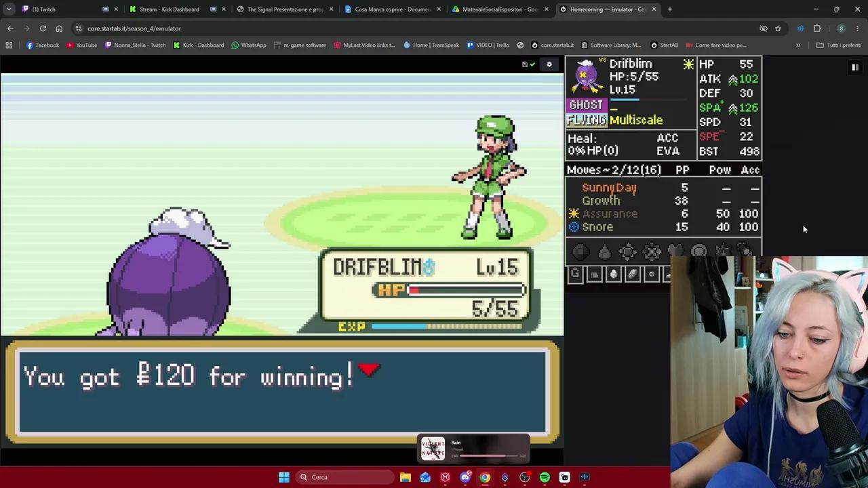Close the Homecoming Emulator tab
The width and height of the screenshot is (868, 488).
(654, 9)
